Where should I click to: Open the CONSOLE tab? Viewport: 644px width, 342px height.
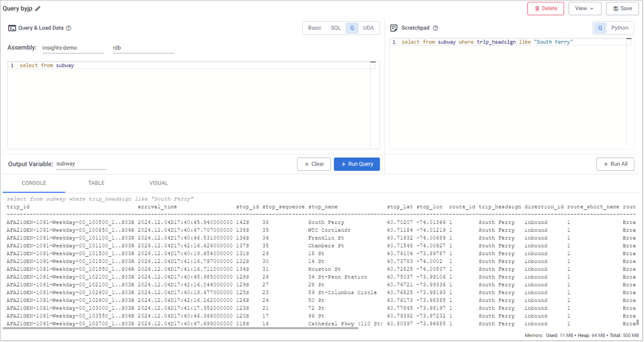(x=34, y=183)
